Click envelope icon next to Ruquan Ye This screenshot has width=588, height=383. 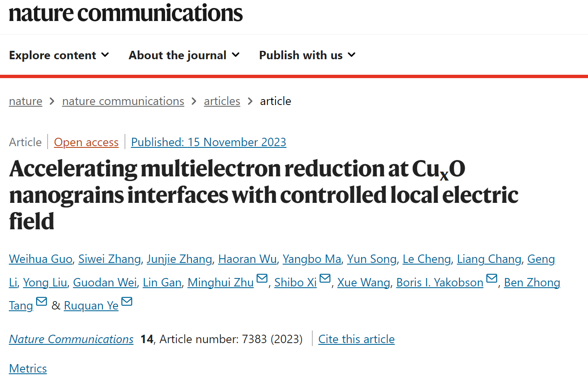click(127, 302)
